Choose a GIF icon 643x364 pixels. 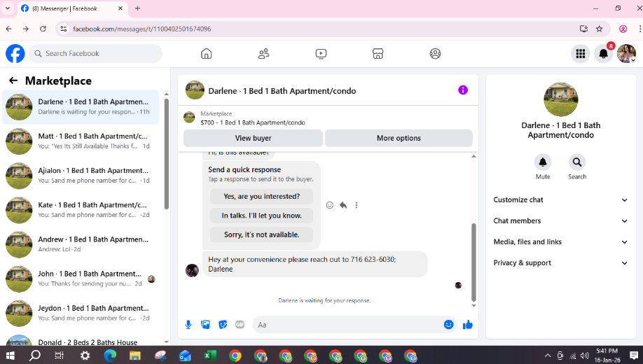[x=240, y=325]
